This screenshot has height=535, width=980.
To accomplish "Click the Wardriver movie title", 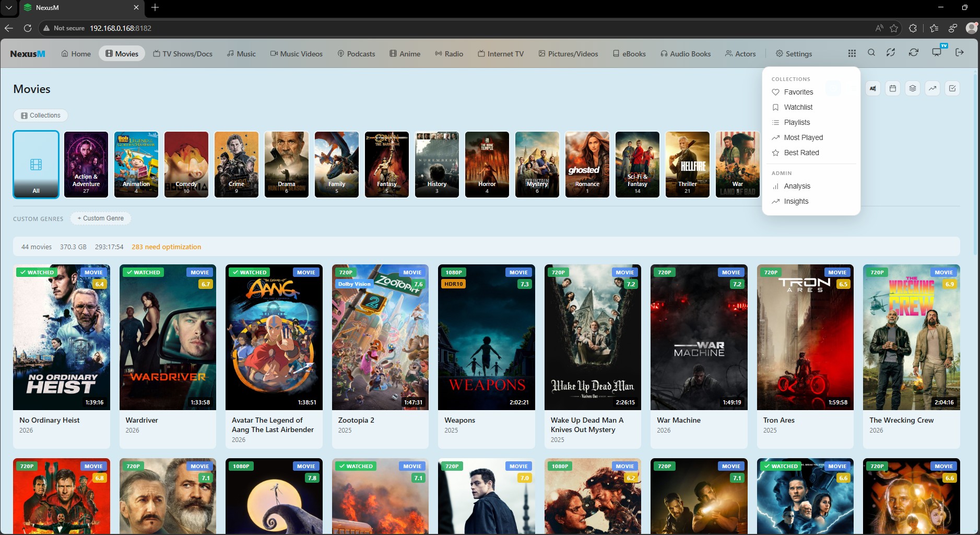I will click(141, 420).
